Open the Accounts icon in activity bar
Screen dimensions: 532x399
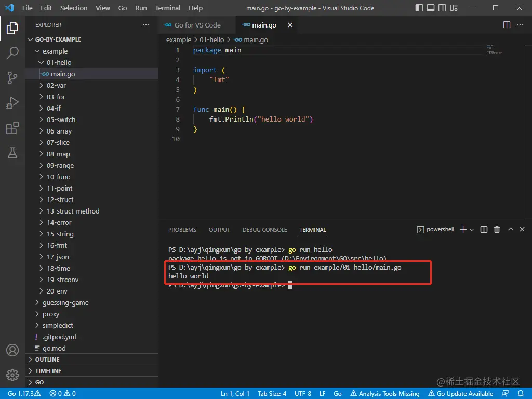click(12, 350)
